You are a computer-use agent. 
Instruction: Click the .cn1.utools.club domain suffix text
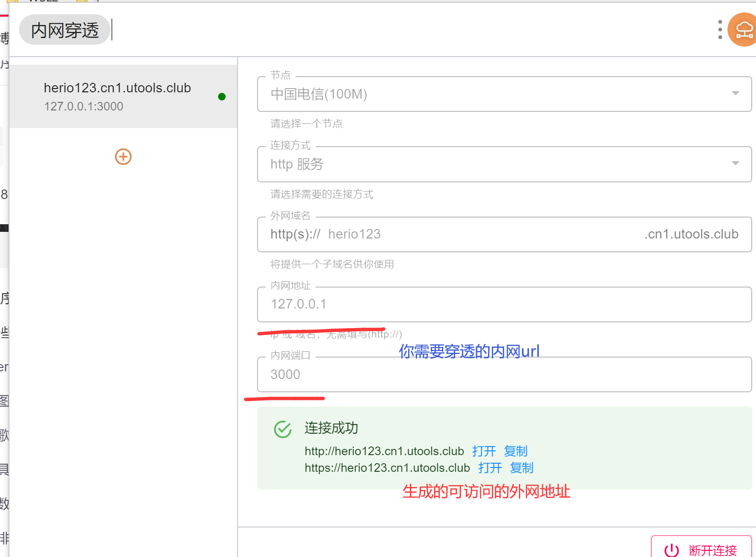691,234
